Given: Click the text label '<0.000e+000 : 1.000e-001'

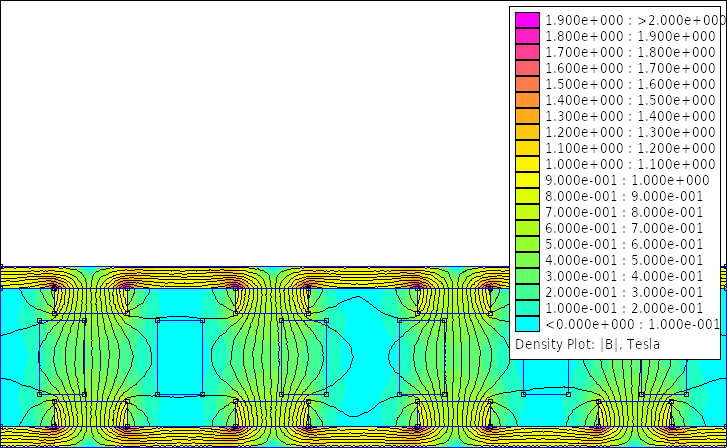Looking at the screenshot, I should click(x=632, y=324).
